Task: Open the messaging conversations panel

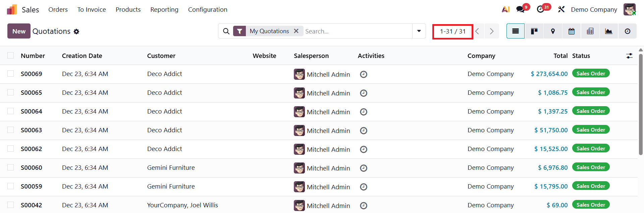Action: point(521,9)
